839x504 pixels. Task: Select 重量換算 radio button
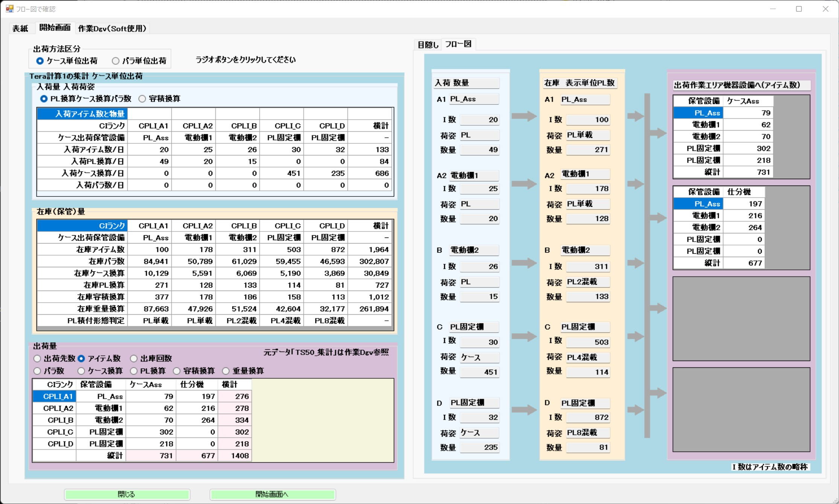226,371
